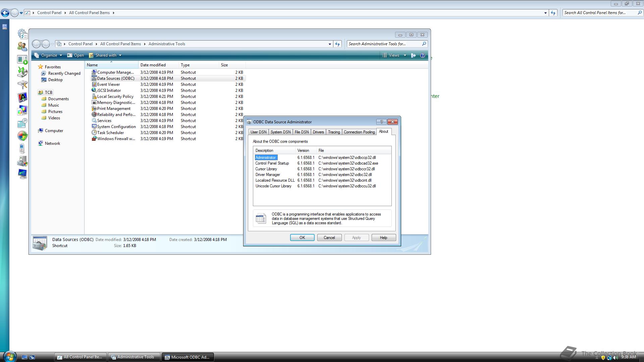The width and height of the screenshot is (644, 362).
Task: Click the All Control Panel Items taskbar button
Action: [x=80, y=357]
